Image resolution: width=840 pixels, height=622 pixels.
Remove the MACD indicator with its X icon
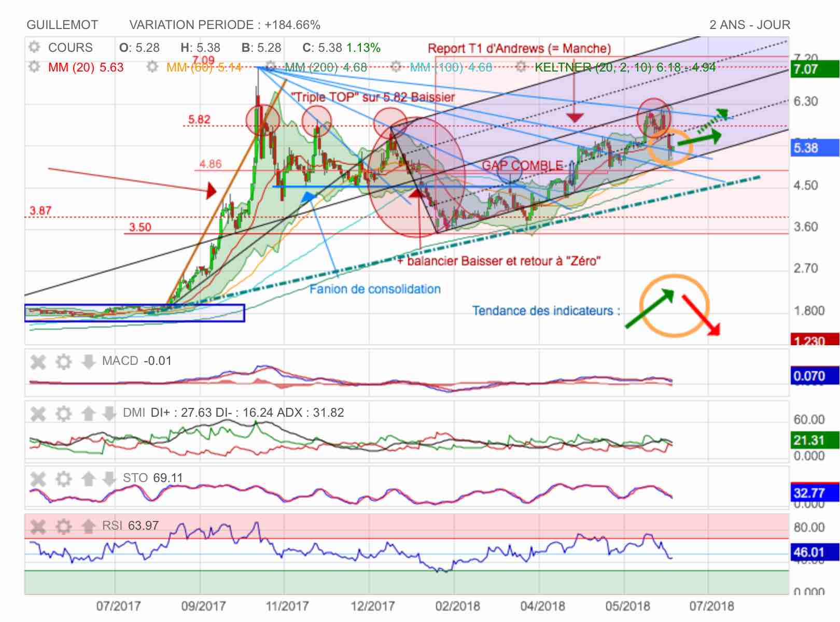click(38, 361)
